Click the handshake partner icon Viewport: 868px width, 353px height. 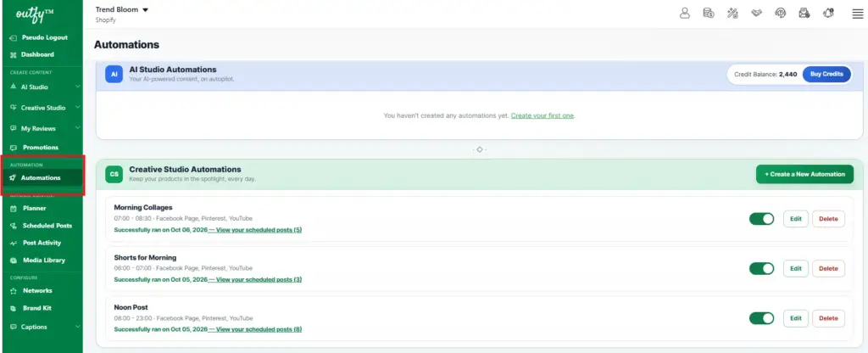756,14
